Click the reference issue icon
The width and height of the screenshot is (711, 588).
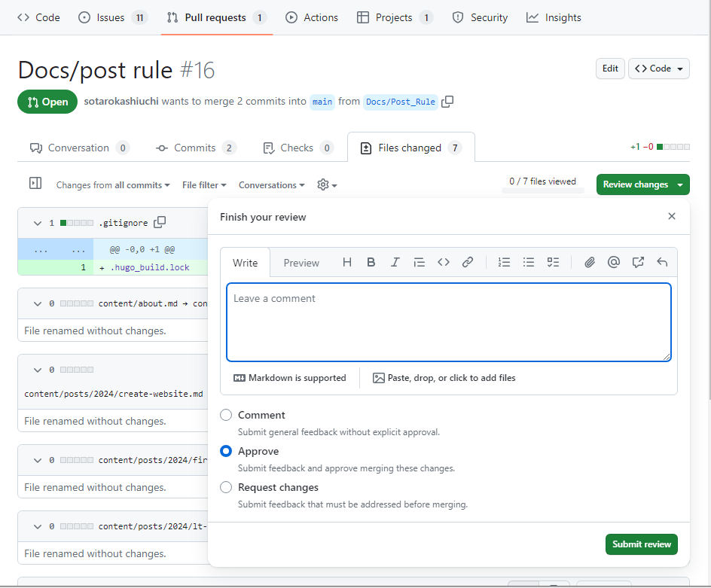tap(638, 262)
